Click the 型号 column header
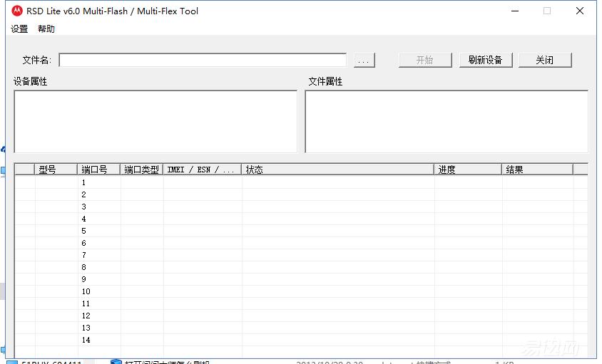The width and height of the screenshot is (602, 364). pos(56,169)
